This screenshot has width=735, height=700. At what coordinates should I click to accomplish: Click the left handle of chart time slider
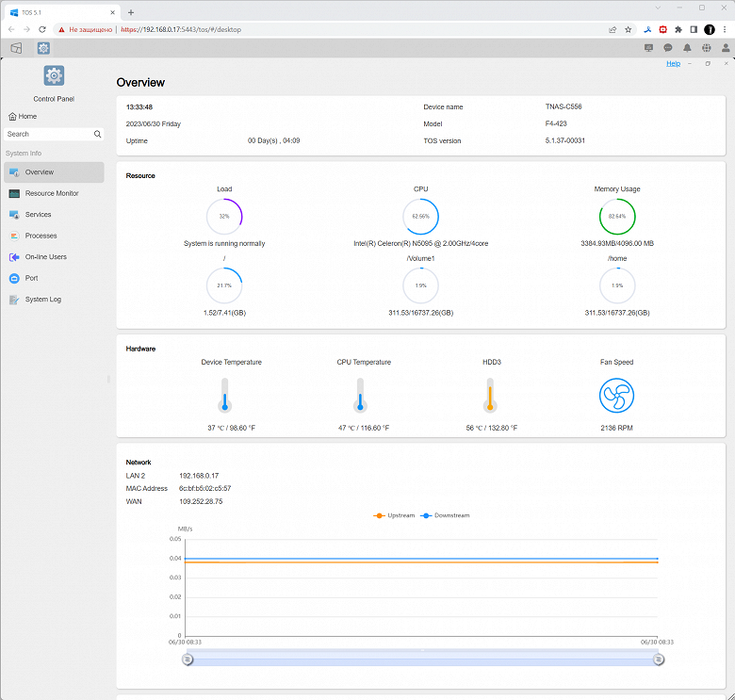[x=187, y=659]
